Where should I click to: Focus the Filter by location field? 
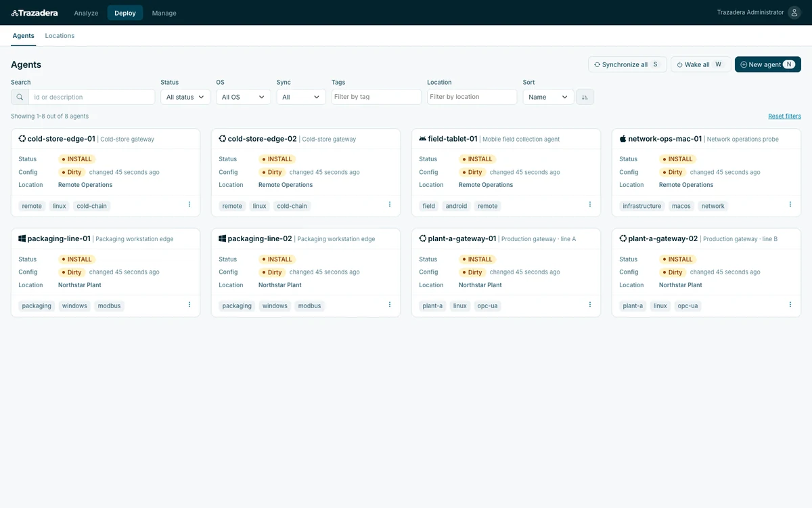(x=472, y=97)
